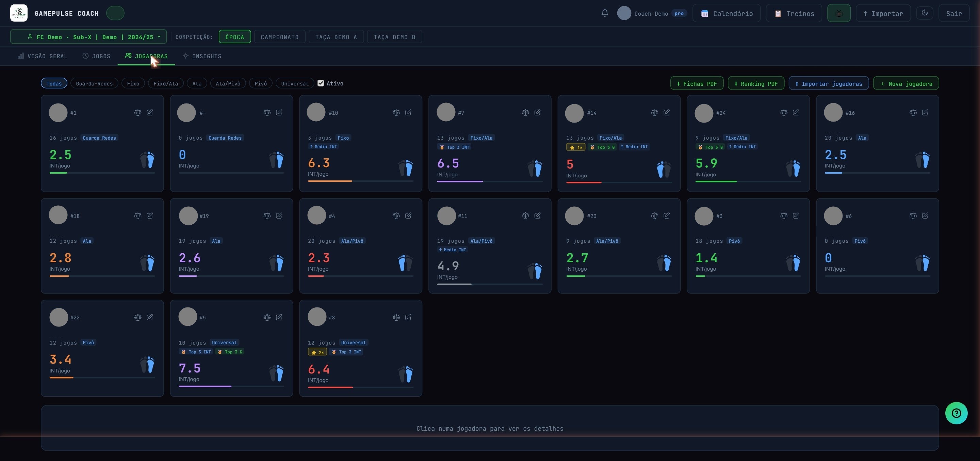The width and height of the screenshot is (980, 461).
Task: Click the avatar of player #20
Action: 574,216
